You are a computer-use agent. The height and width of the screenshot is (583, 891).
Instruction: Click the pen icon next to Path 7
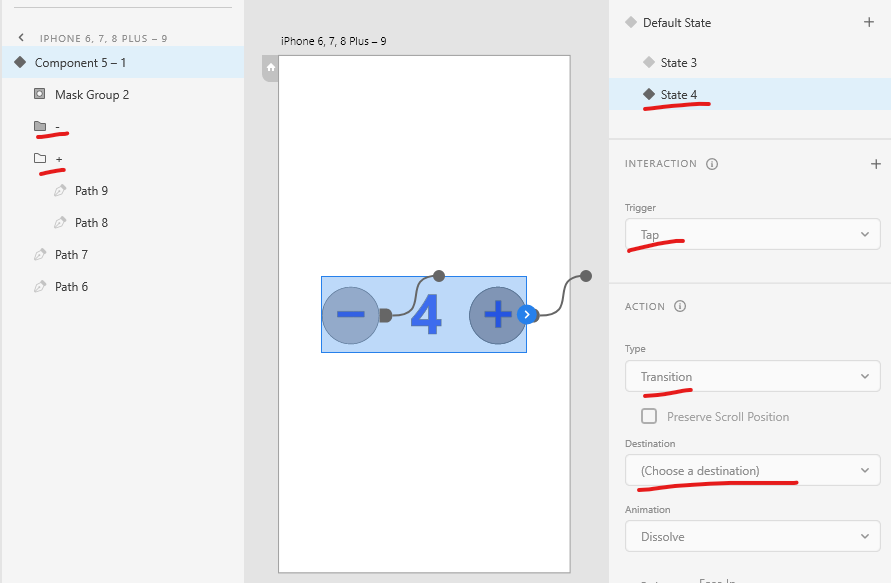(x=40, y=254)
